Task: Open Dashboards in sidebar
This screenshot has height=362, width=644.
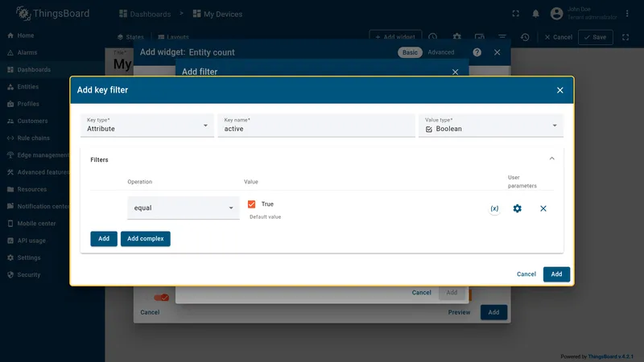Action: pos(34,70)
